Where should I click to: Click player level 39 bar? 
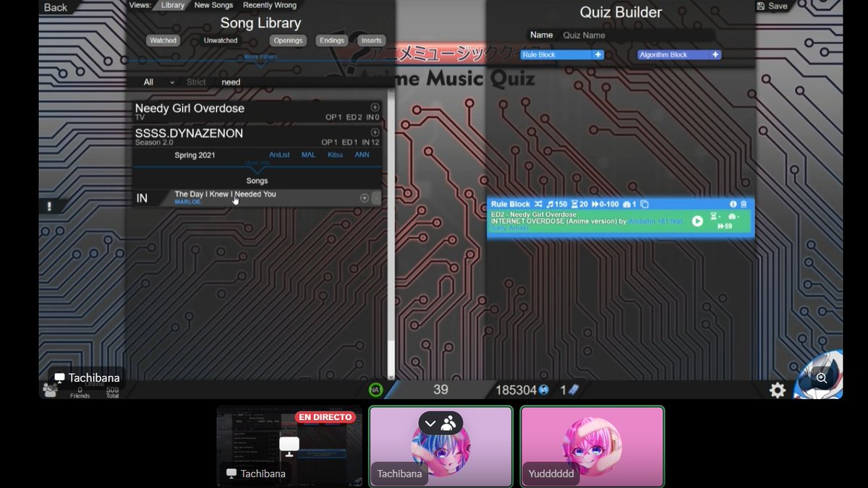[x=441, y=390]
